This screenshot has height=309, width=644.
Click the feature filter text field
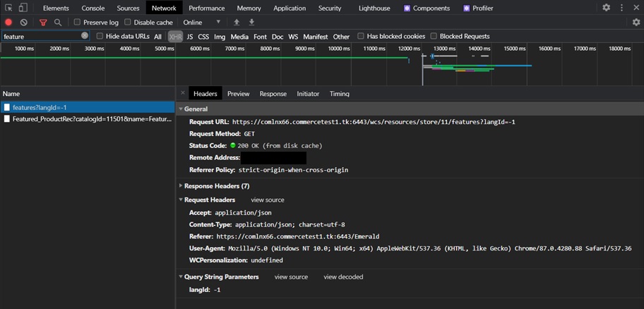[x=41, y=36]
